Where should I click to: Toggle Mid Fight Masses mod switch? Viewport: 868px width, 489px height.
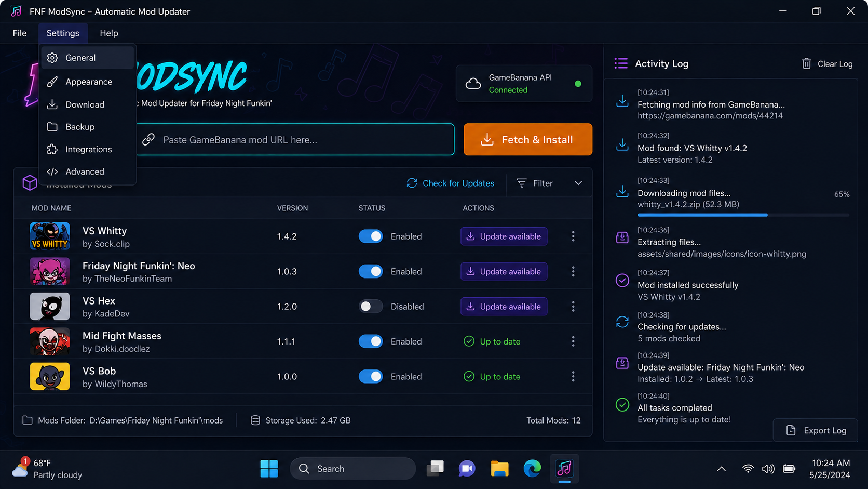point(371,341)
